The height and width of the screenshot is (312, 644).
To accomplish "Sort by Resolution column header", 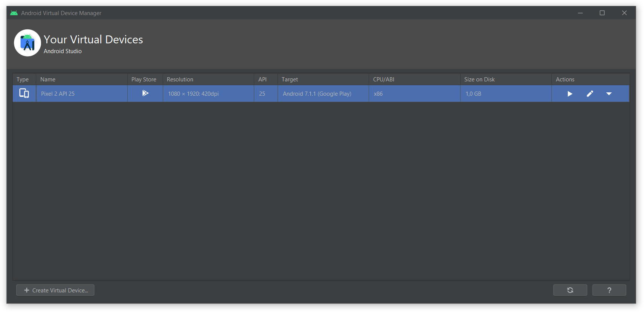I will click(208, 80).
